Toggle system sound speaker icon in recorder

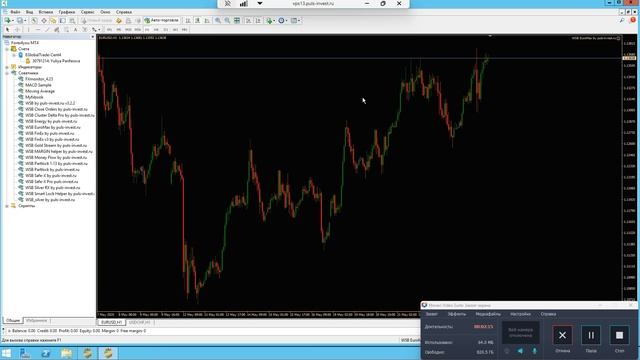[x=520, y=351]
